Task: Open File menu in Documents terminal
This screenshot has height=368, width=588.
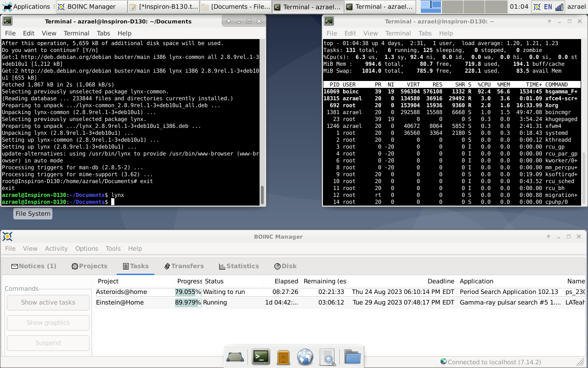Action: coord(10,33)
